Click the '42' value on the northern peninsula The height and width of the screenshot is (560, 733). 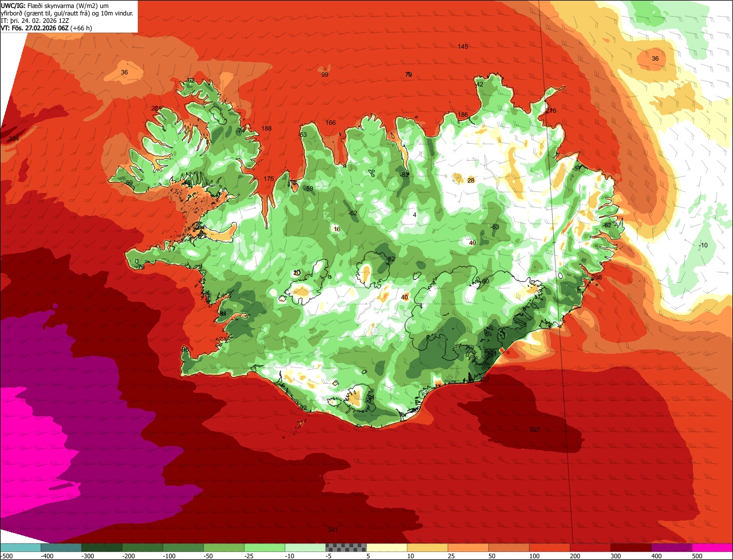click(x=480, y=85)
